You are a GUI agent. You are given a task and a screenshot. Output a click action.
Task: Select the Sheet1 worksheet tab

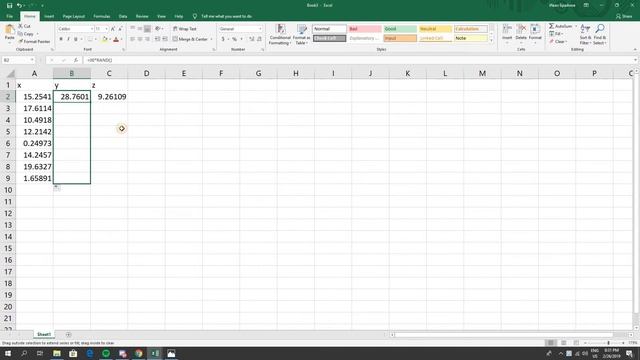[44, 334]
